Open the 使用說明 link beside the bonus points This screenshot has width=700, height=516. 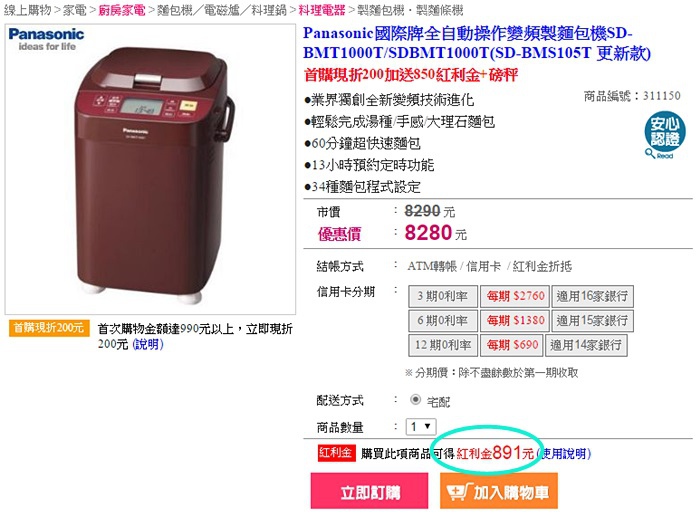[x=564, y=454]
